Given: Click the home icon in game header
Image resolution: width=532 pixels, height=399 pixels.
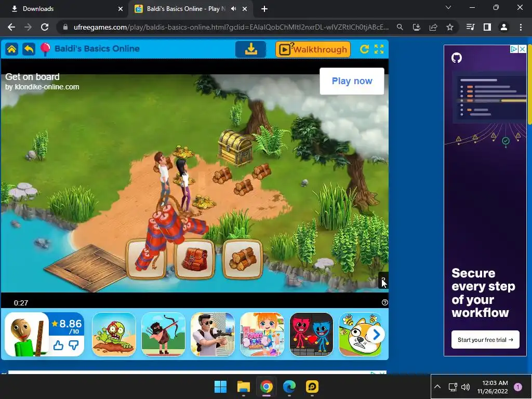Looking at the screenshot, I should (11, 49).
